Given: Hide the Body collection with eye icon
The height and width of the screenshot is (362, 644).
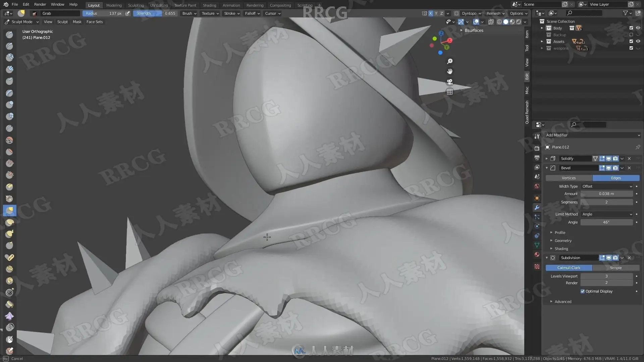Looking at the screenshot, I should (638, 28).
